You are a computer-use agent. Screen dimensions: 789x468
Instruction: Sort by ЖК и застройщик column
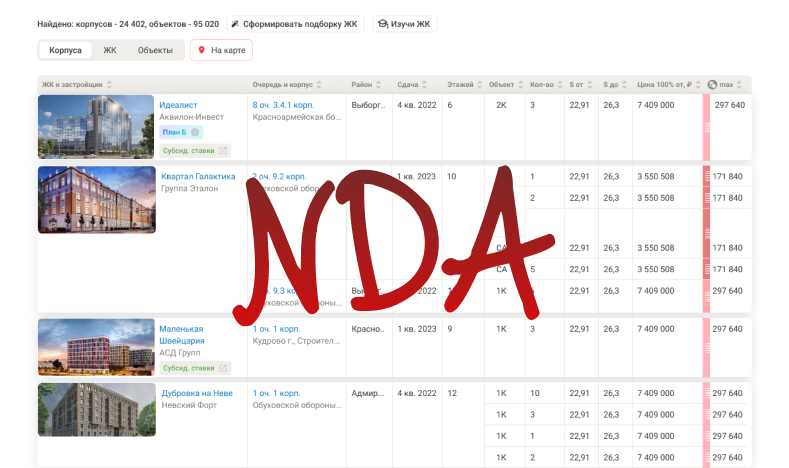coord(109,85)
